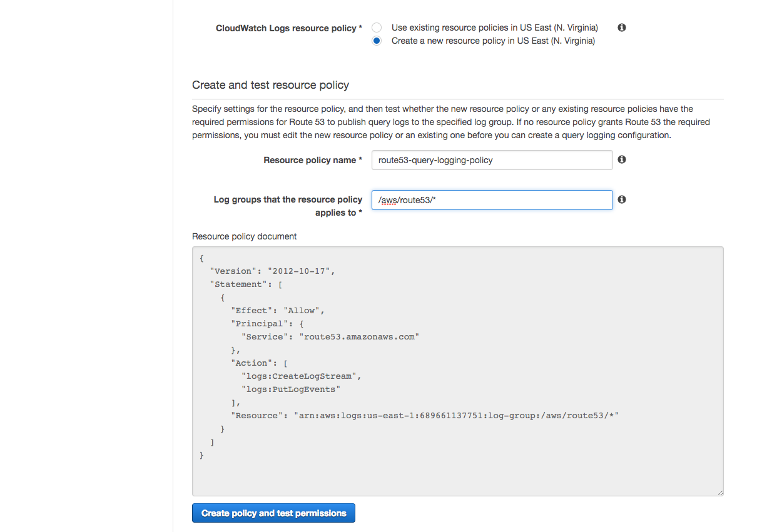Select 'Create a new resource policy' radio option
The image size is (767, 532).
tap(377, 41)
